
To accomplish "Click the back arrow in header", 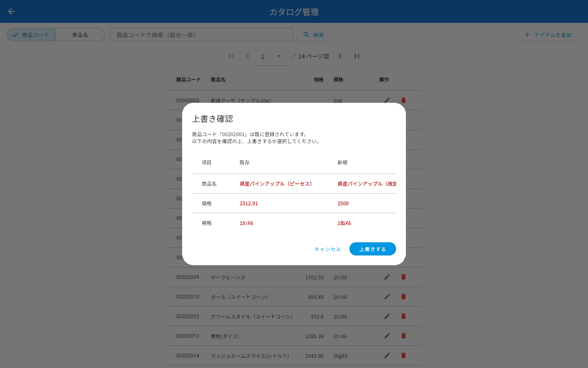I will [x=11, y=11].
